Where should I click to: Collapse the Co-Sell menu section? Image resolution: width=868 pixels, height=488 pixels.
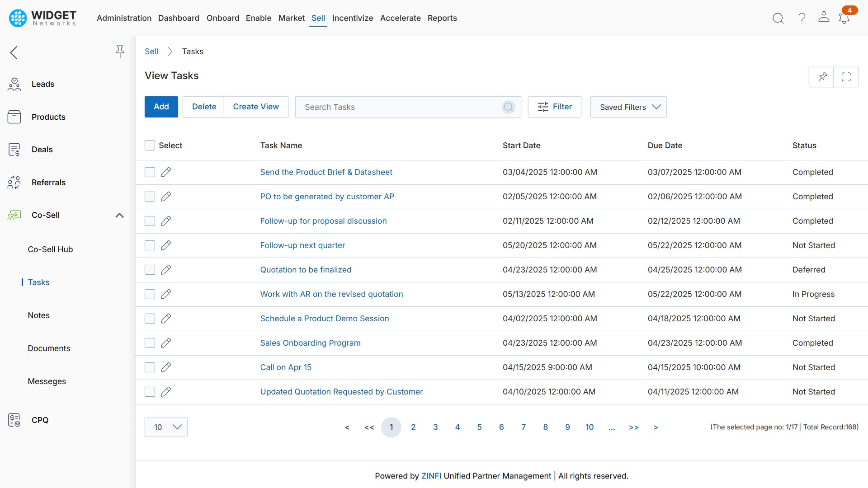tap(119, 216)
